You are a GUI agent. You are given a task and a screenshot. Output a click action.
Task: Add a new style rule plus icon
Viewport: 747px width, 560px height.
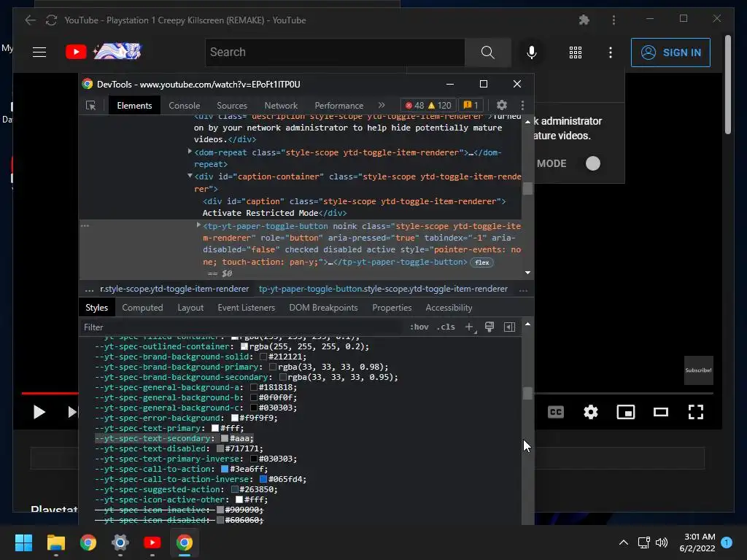(470, 327)
